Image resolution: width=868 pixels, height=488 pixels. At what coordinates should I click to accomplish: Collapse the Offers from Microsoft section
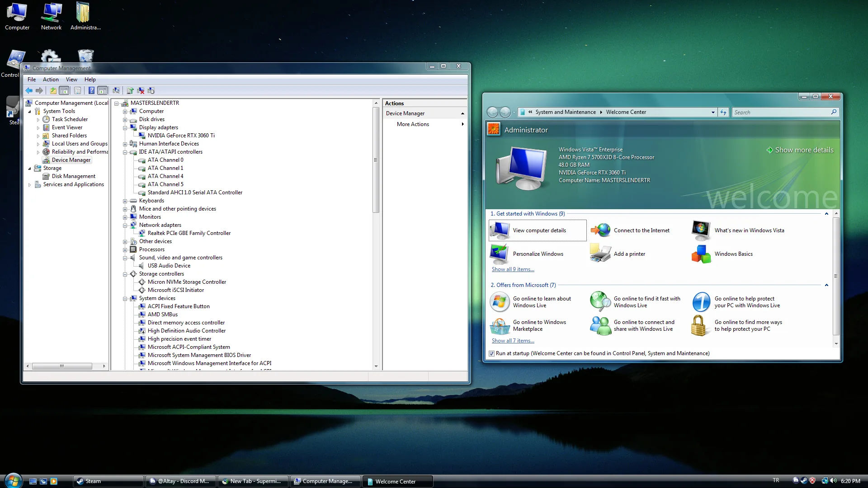(826, 285)
